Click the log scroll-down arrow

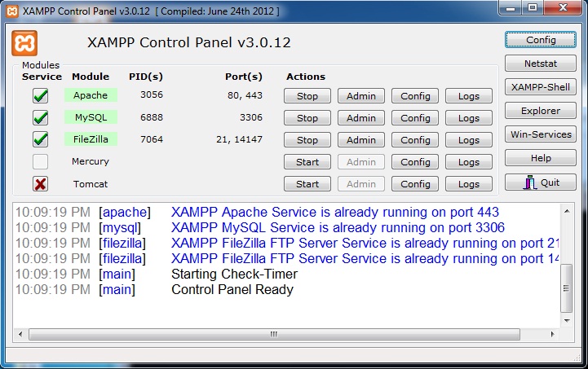pos(567,321)
